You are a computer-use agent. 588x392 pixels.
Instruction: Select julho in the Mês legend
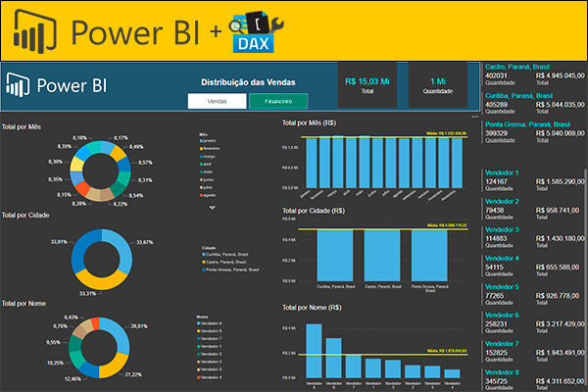206,187
